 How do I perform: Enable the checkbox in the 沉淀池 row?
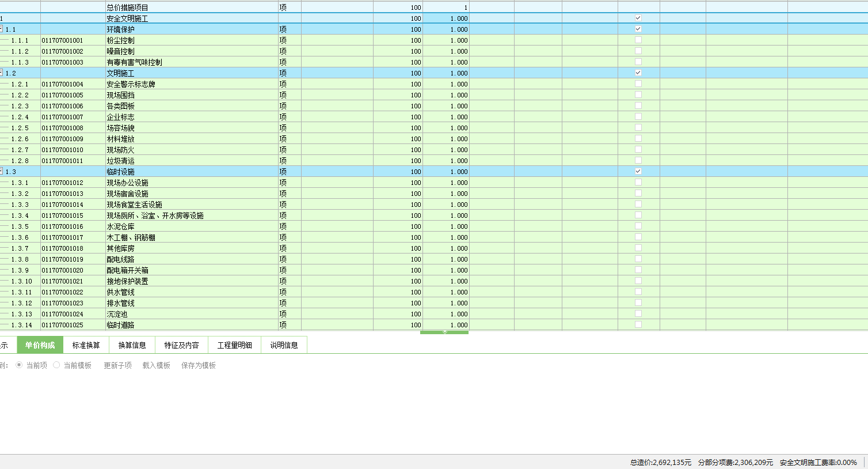(638, 313)
